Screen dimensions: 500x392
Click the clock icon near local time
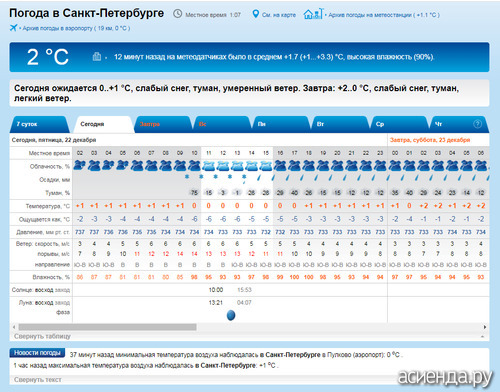click(x=178, y=14)
